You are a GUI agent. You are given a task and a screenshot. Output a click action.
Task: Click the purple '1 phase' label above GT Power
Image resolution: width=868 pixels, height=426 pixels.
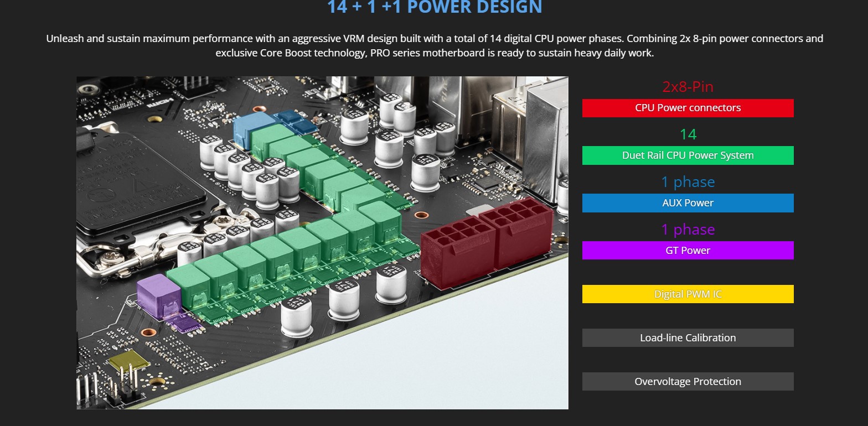(x=688, y=230)
